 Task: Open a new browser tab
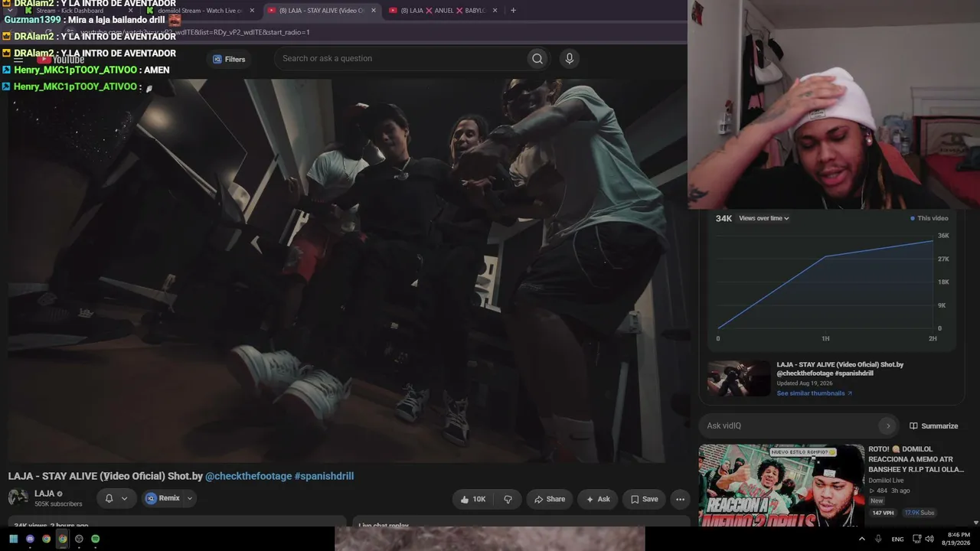coord(513,11)
